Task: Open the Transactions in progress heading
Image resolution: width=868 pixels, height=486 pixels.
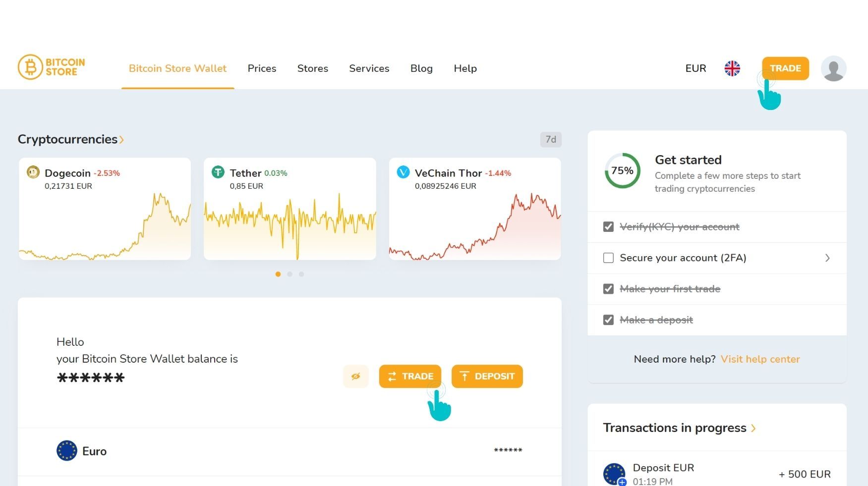Action: (x=675, y=428)
